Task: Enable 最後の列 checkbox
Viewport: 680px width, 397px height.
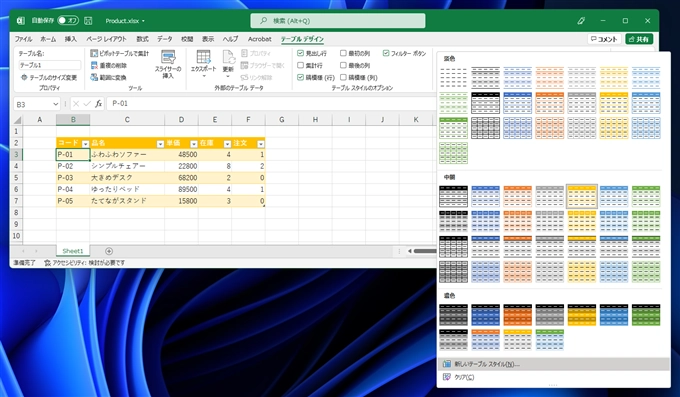Action: coord(343,65)
